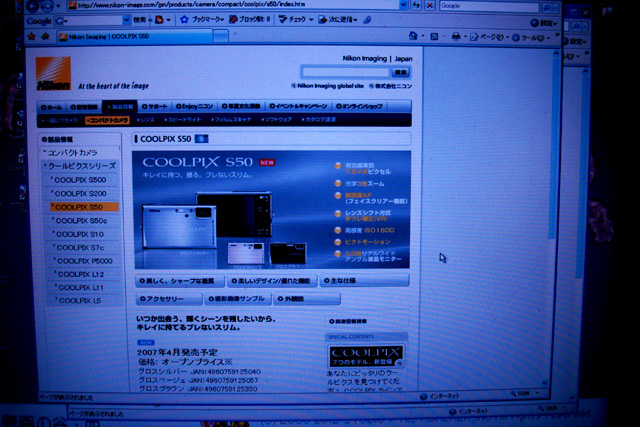Open COOLPIX L11 in the sidebar
Screen dimensions: 640x427
click(x=81, y=288)
